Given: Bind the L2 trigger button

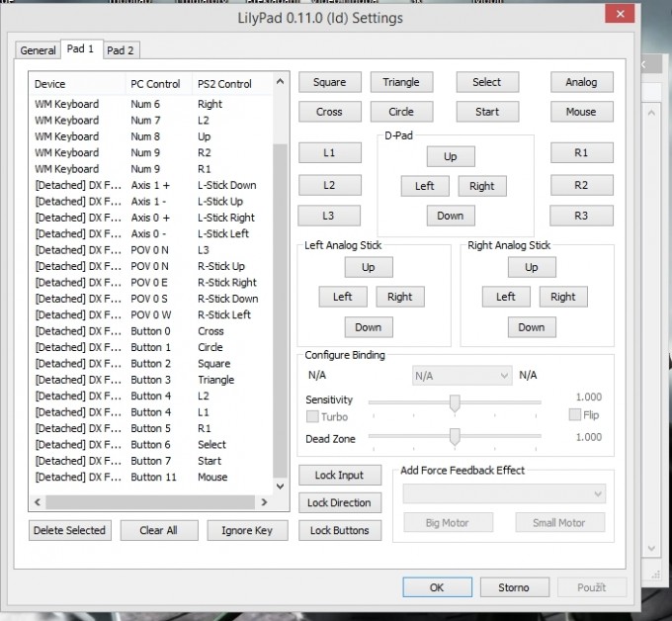Looking at the screenshot, I should tap(329, 185).
